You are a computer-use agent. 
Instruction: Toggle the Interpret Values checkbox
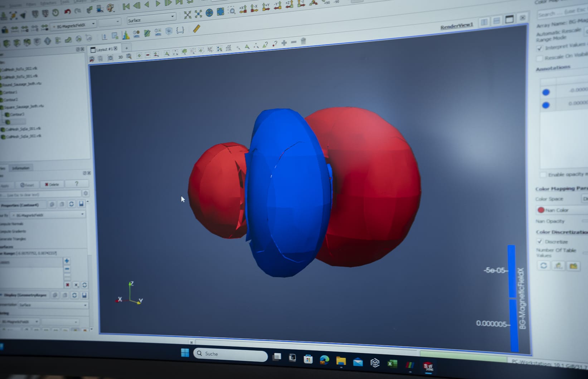tap(540, 48)
